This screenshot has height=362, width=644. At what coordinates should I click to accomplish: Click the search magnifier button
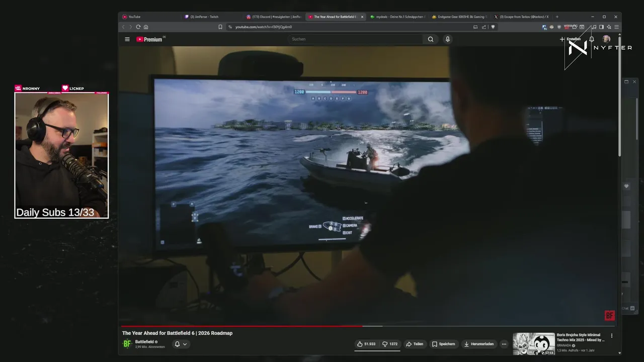pos(431,39)
